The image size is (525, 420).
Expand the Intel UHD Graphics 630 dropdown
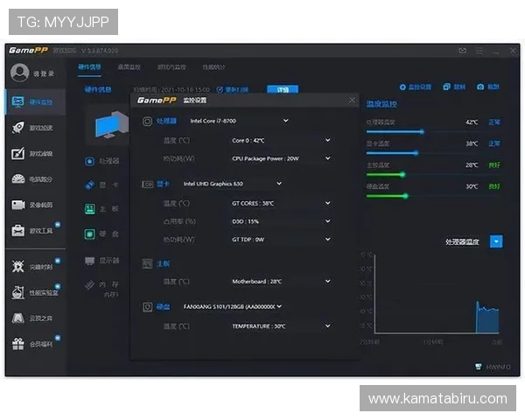pos(279,184)
